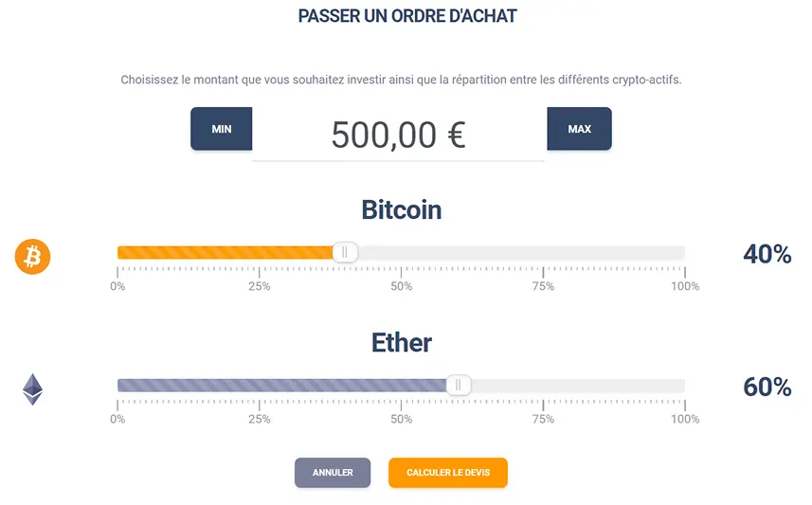Click the 0% label under Bitcoin slider
The width and height of the screenshot is (812, 505).
[117, 286]
